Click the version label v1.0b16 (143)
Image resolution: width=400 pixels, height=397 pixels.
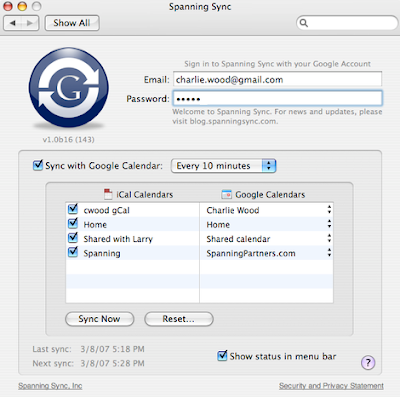pyautogui.click(x=68, y=139)
